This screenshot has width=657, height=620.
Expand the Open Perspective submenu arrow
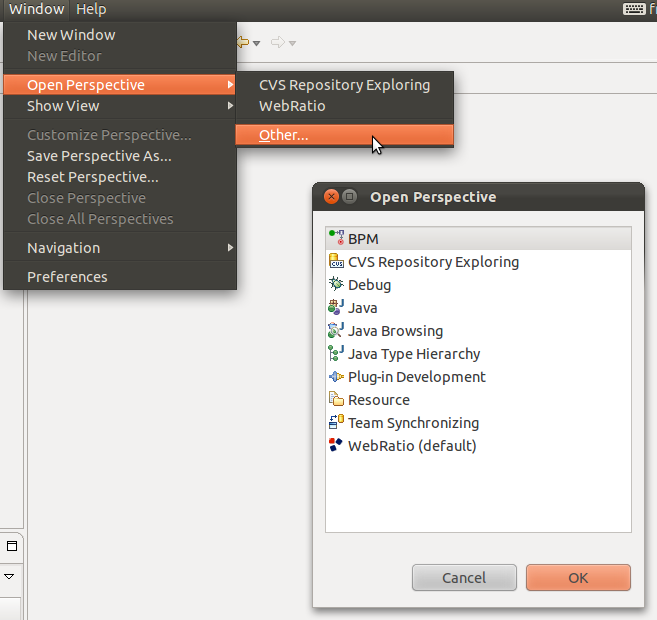(x=230, y=85)
